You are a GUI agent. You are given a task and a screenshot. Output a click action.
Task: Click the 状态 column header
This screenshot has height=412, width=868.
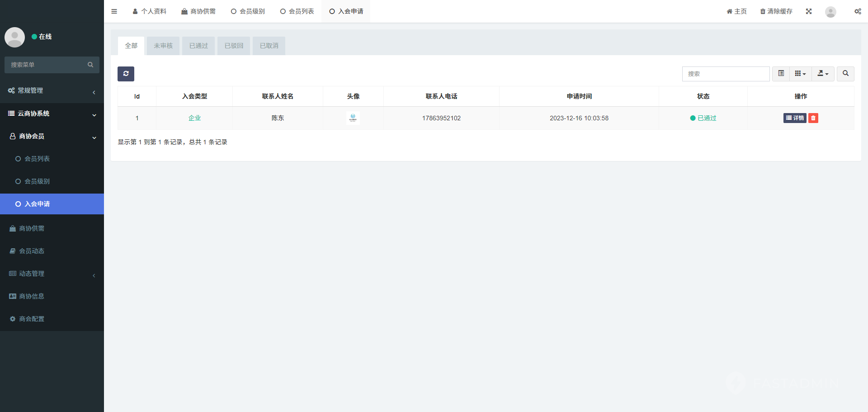point(703,96)
